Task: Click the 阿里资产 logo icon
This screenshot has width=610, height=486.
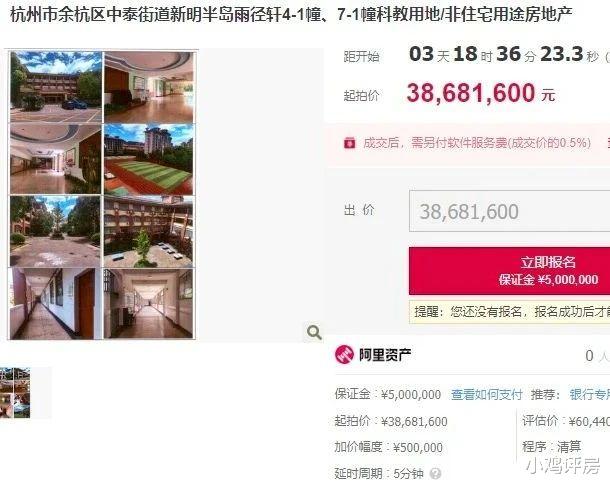Action: coord(344,354)
